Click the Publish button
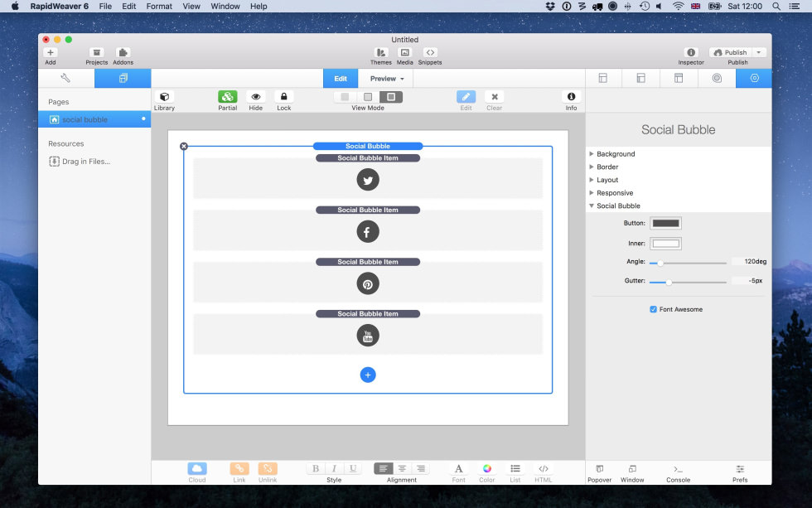The image size is (812, 508). [731, 52]
